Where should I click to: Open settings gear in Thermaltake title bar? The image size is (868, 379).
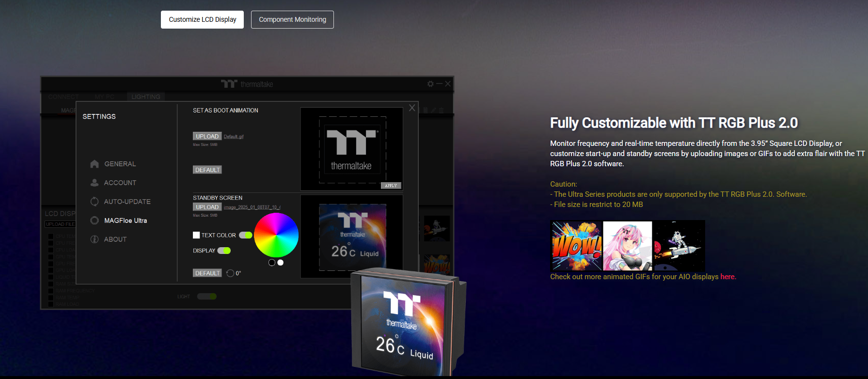(430, 84)
